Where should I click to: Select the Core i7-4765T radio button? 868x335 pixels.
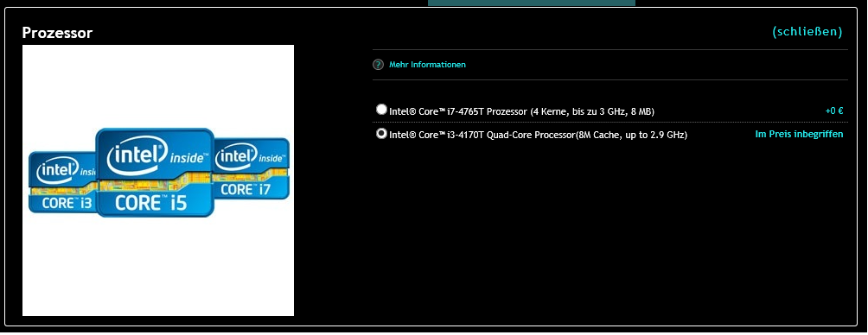coord(381,110)
